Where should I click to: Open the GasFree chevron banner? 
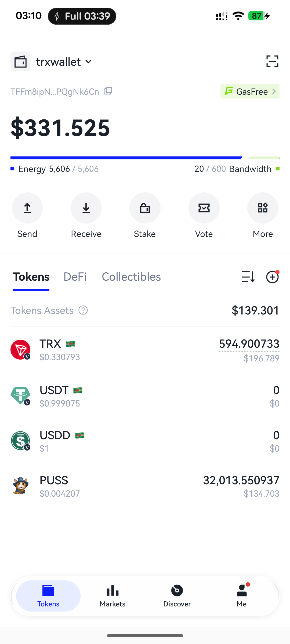click(x=250, y=92)
